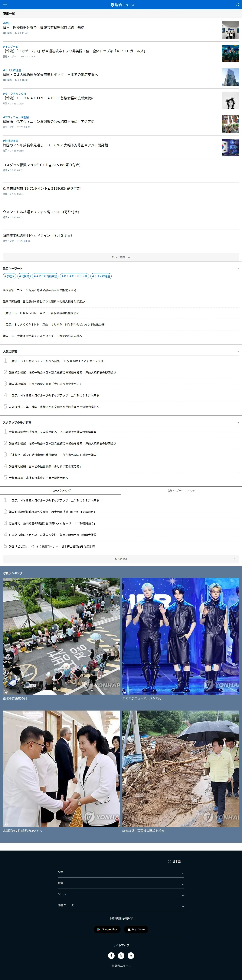Expand the ツール footer menu

click(121, 894)
